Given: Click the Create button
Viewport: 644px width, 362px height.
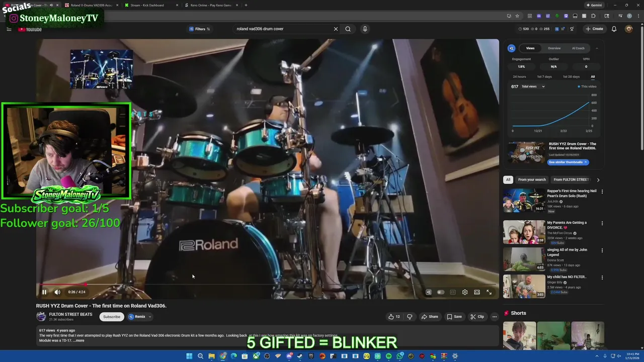Looking at the screenshot, I should point(594,29).
